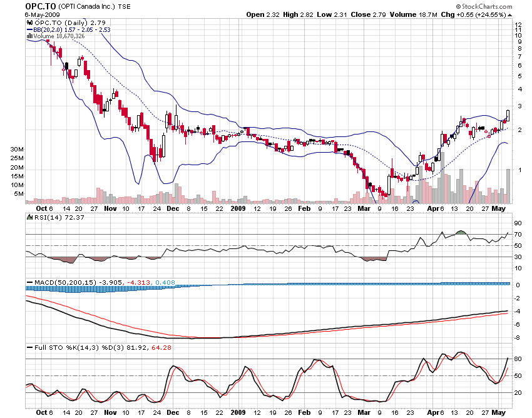Click the 15M volume axis label
Screen dimensions: 532x418
(x=17, y=176)
